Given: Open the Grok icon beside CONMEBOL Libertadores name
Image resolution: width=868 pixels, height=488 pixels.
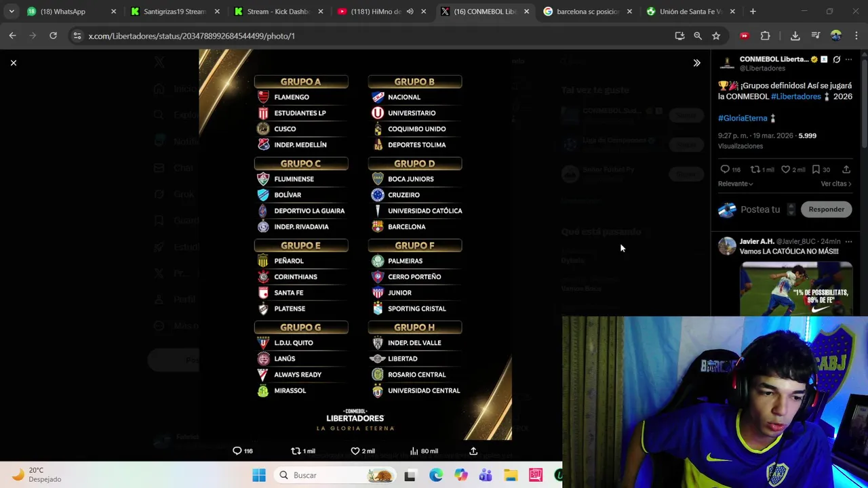Looking at the screenshot, I should (836, 60).
